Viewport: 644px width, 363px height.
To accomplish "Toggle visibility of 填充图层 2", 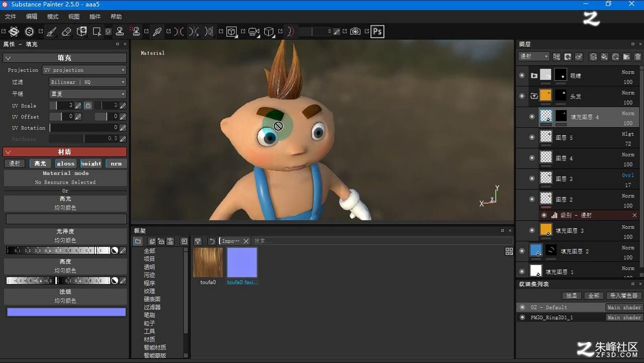I will (x=522, y=251).
